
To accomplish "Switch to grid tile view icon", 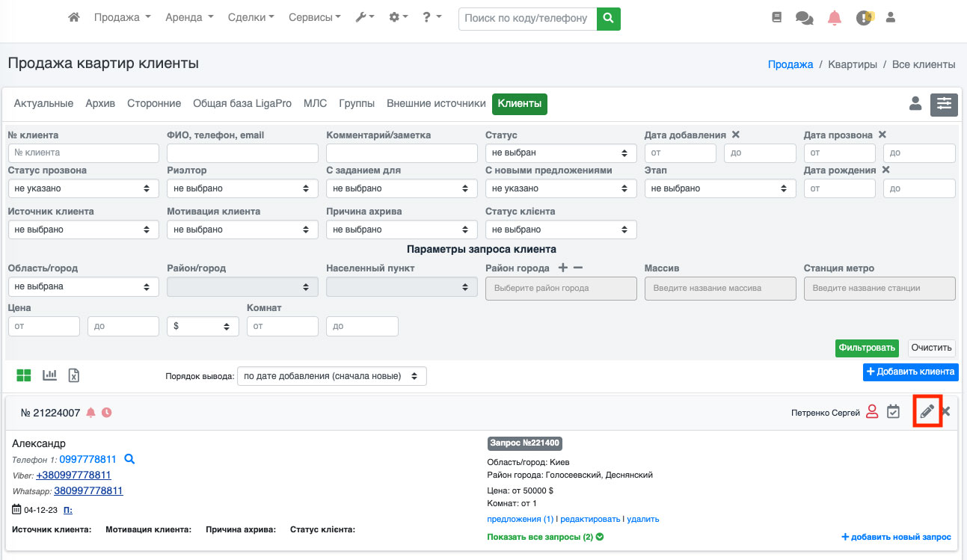I will pyautogui.click(x=25, y=375).
